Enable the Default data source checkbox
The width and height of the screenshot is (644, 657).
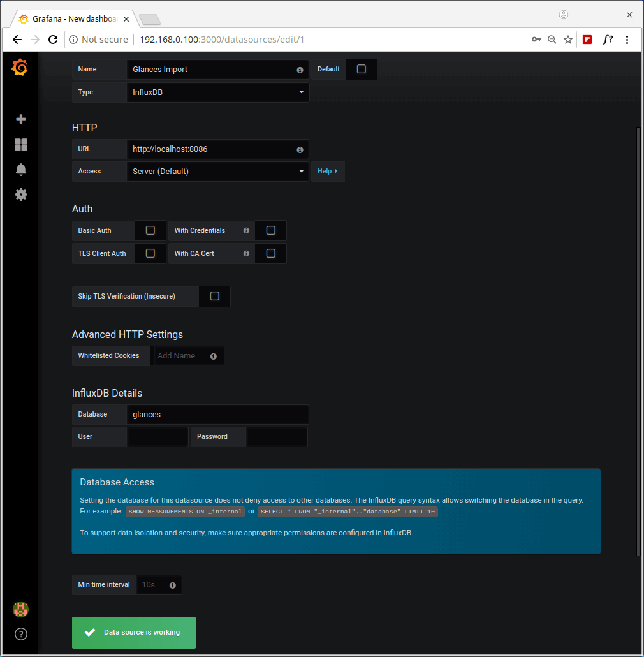pos(362,69)
